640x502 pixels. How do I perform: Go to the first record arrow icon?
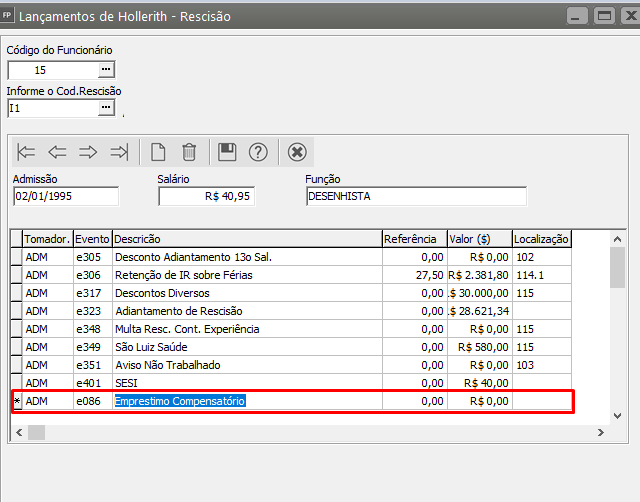coord(27,152)
